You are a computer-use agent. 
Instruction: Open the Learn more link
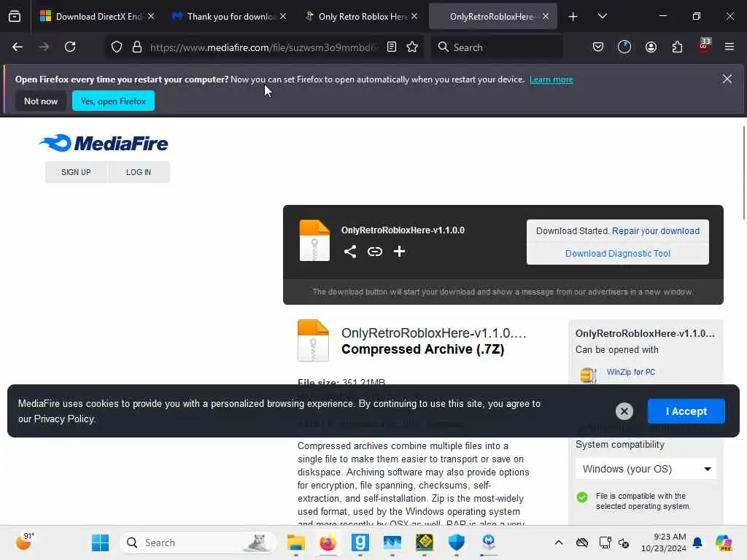(x=551, y=79)
